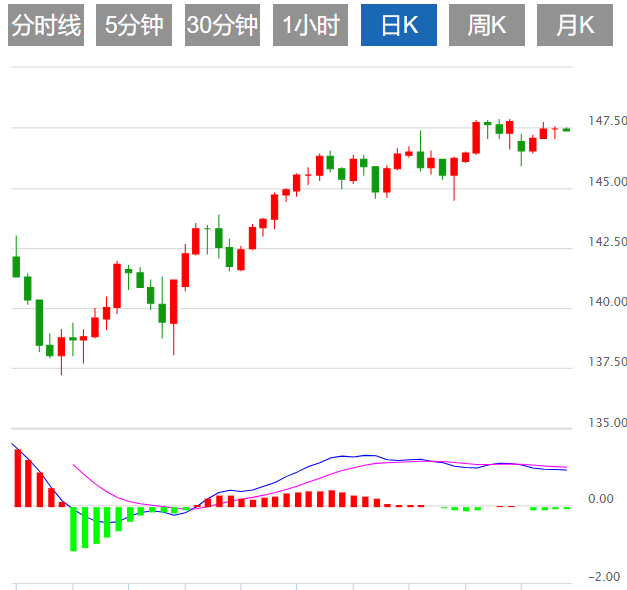Screen dimensions: 627x590
Task: Click the 145.00 price axis label
Action: coord(607,182)
